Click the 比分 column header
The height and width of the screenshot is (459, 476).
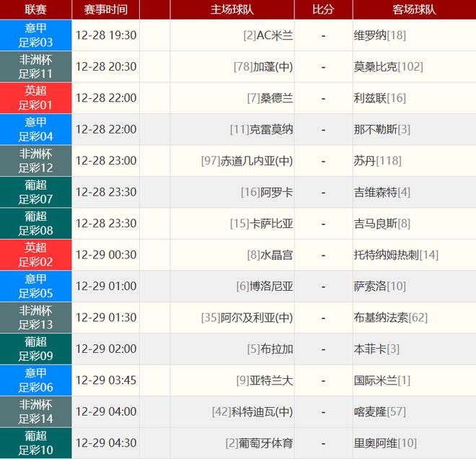323,9
